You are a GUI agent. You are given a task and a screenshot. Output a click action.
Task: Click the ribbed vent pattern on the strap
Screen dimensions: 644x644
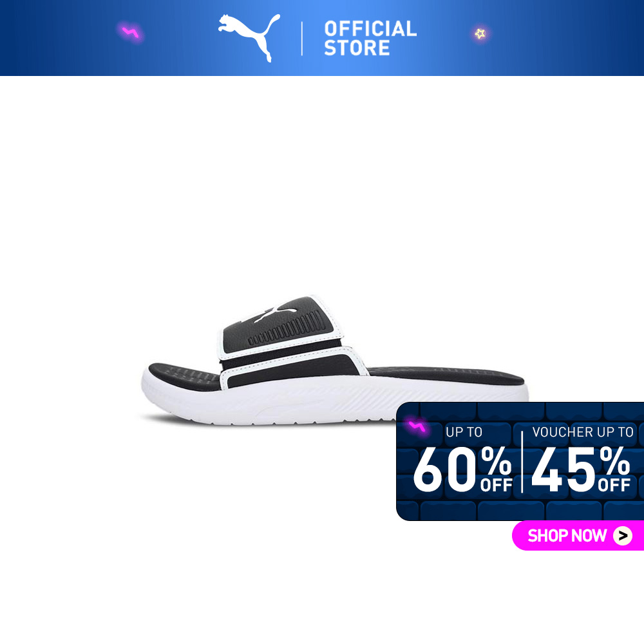coord(289,328)
